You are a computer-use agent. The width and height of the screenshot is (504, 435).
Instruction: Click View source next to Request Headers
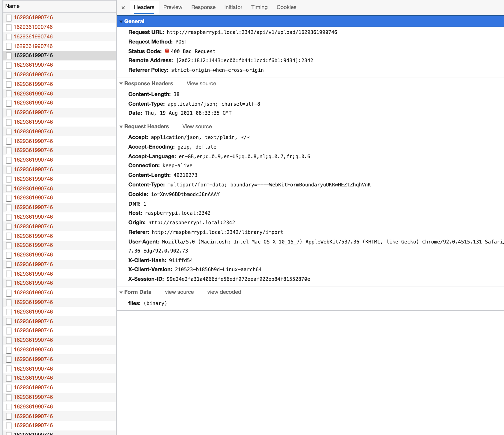[197, 127]
